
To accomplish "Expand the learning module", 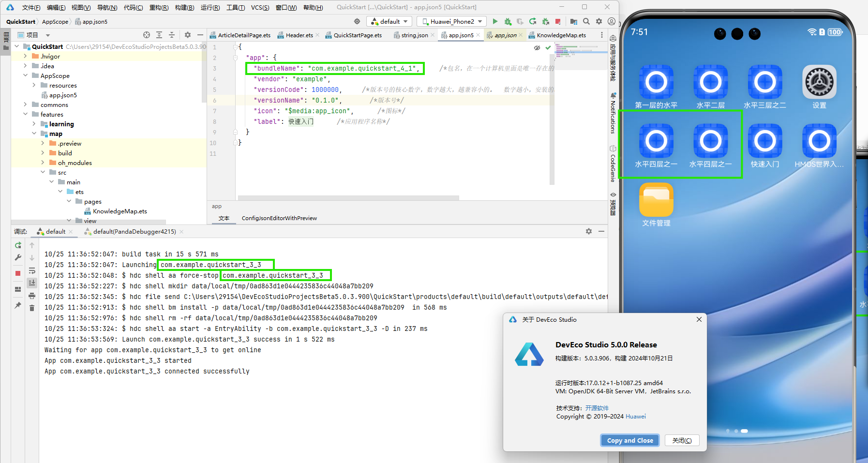I will point(34,124).
